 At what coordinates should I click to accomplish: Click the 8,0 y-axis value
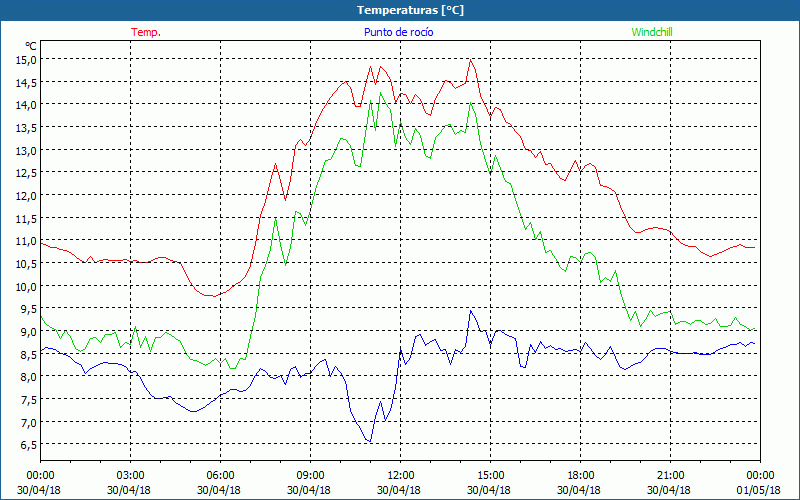(x=28, y=377)
